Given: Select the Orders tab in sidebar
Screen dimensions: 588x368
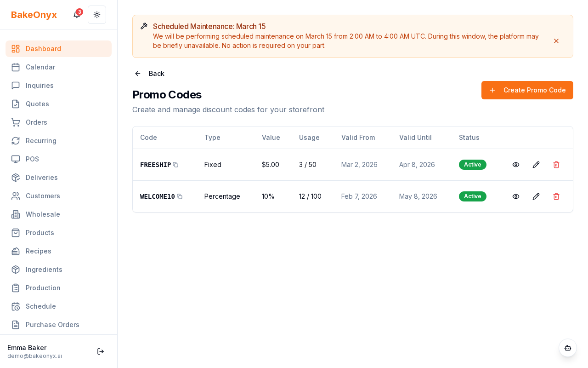Looking at the screenshot, I should click(36, 122).
